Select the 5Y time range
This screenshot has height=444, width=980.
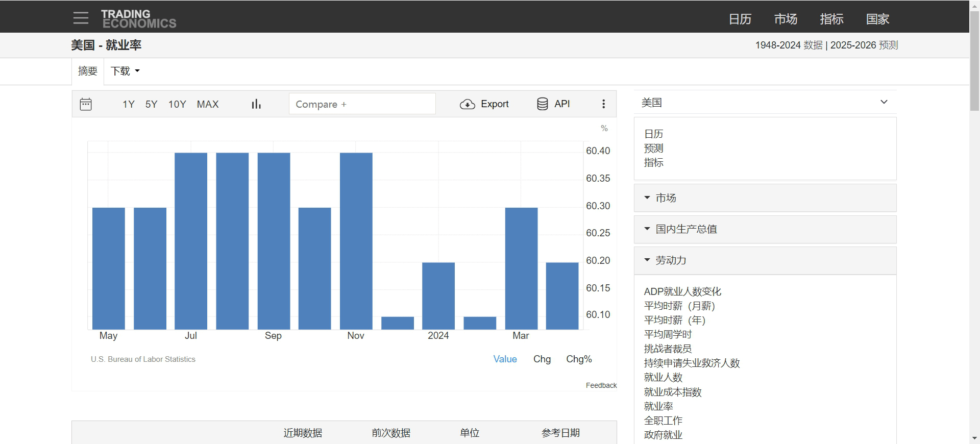coord(151,104)
